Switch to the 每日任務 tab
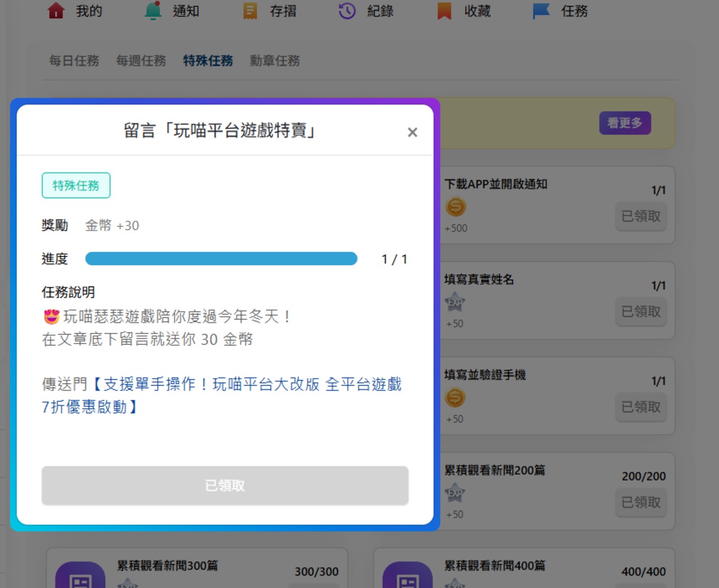 [74, 61]
